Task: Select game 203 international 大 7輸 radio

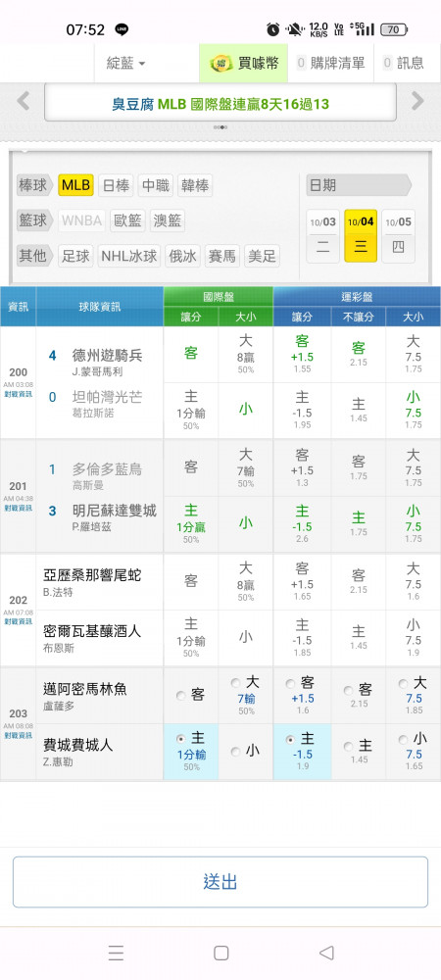Action: click(235, 682)
